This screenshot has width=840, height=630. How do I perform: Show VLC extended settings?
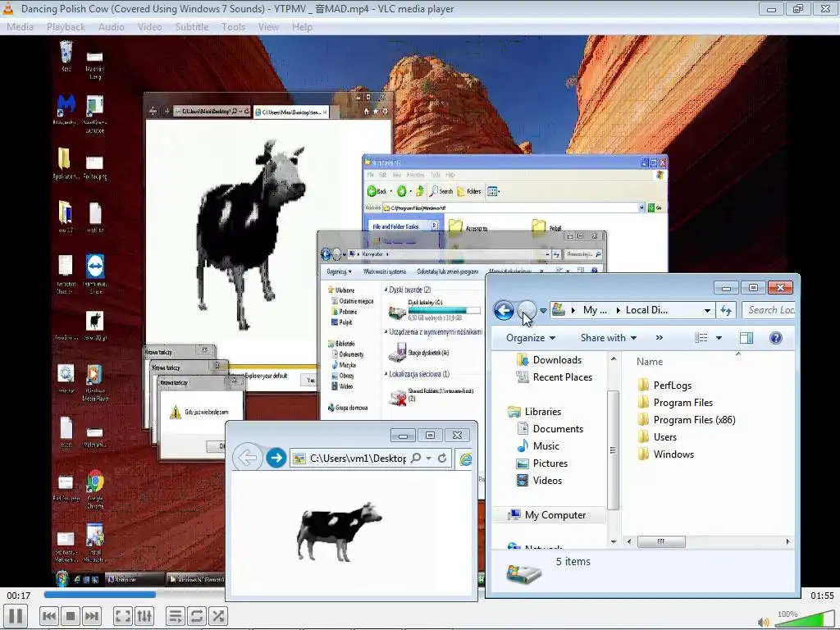tap(144, 616)
